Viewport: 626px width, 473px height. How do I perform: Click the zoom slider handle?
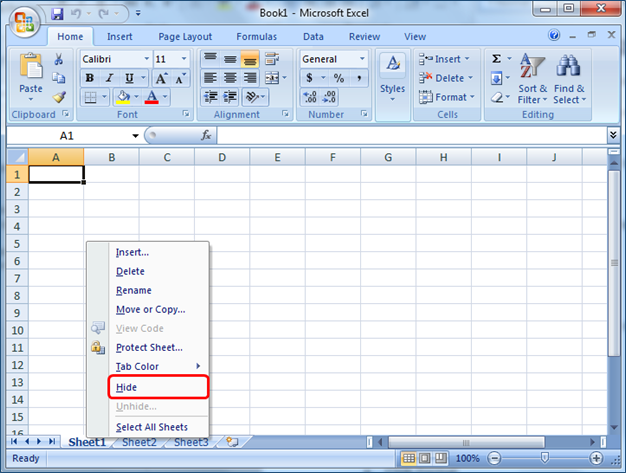(545, 458)
